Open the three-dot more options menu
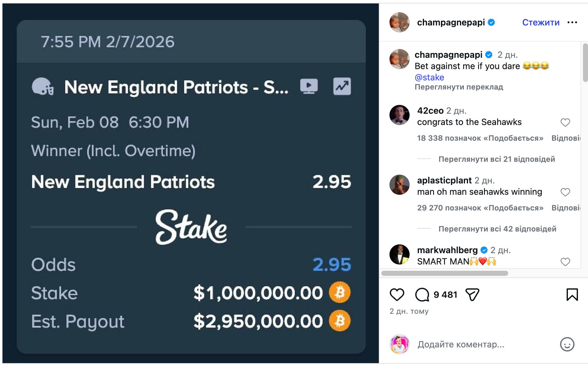Viewport: 588px width, 365px height. click(x=572, y=23)
